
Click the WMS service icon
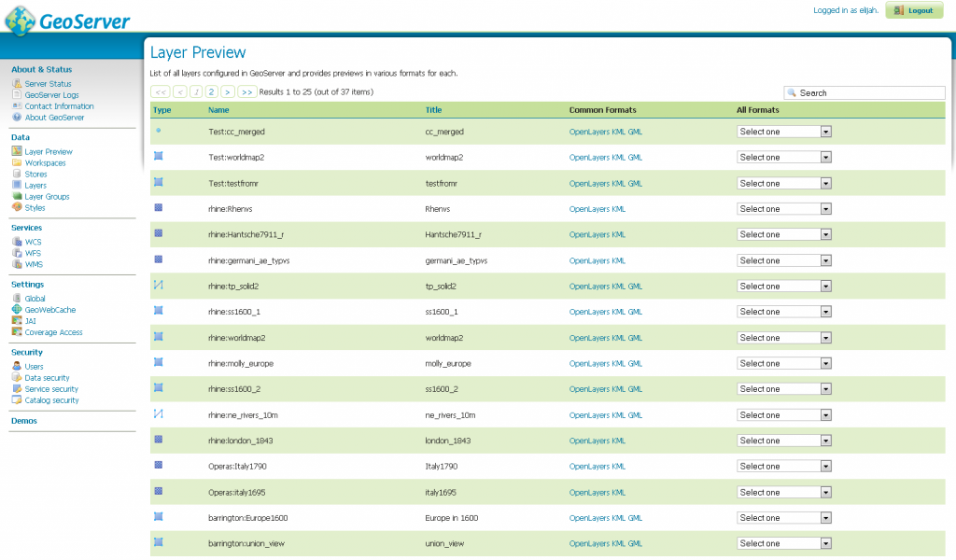click(x=17, y=264)
